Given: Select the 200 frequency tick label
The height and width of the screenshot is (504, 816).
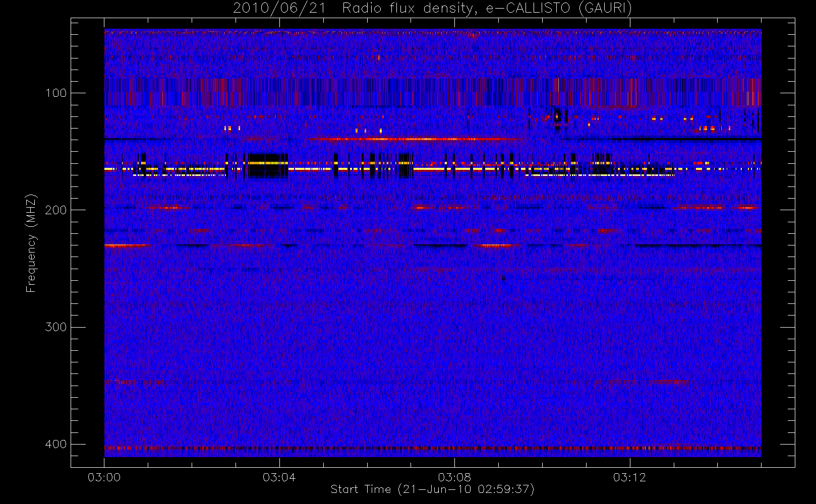Looking at the screenshot, I should 56,210.
